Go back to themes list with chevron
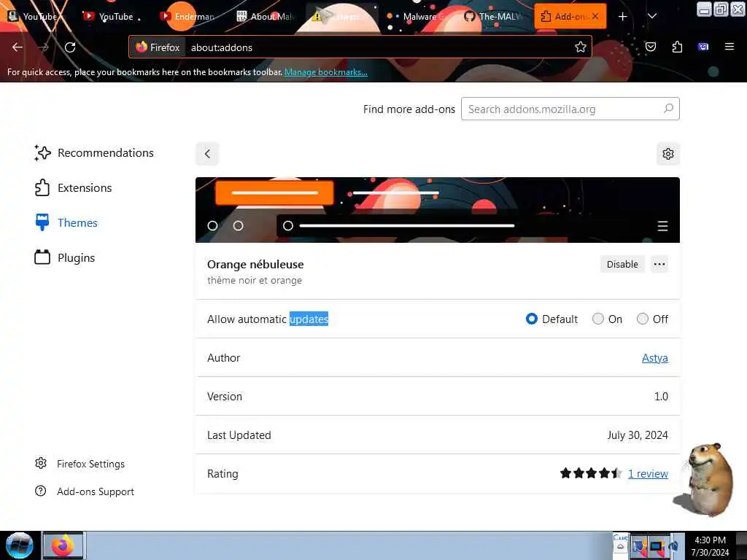This screenshot has height=560, width=747. click(207, 154)
